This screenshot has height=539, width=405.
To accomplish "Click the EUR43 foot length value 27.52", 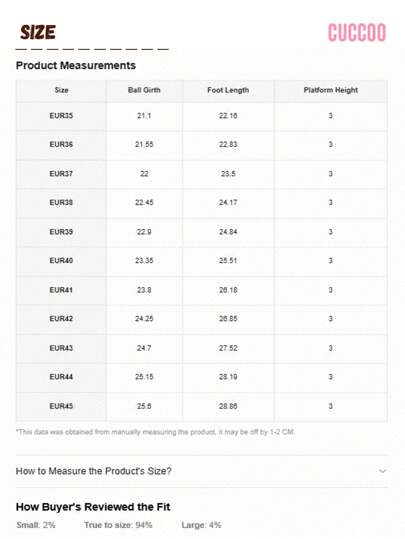I will point(228,348).
